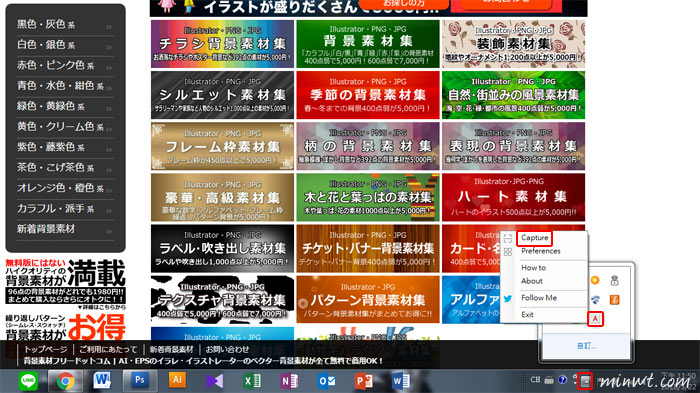700x393 pixels.
Task: Open the ラベル・吹き出し素材集 banner
Action: 222,249
